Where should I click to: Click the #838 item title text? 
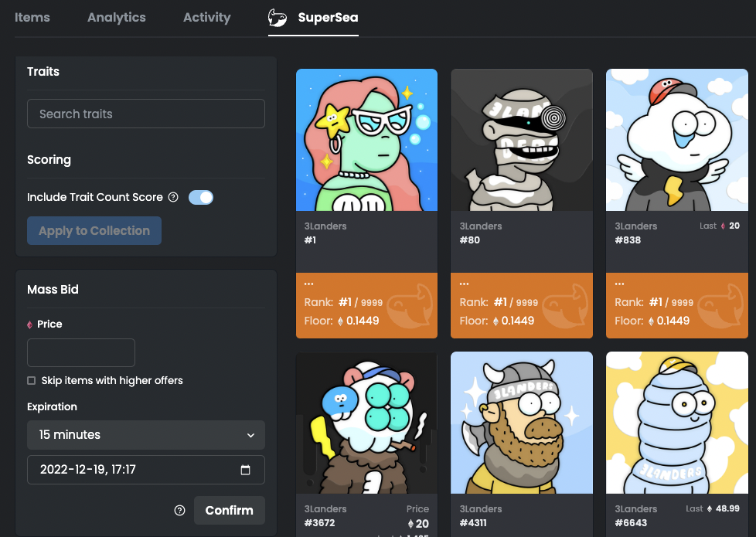[x=628, y=240]
